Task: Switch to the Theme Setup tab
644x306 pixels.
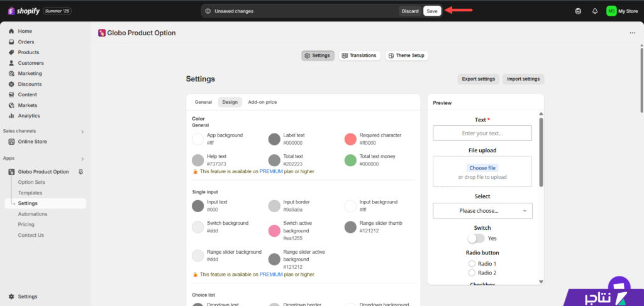Action: (x=407, y=55)
